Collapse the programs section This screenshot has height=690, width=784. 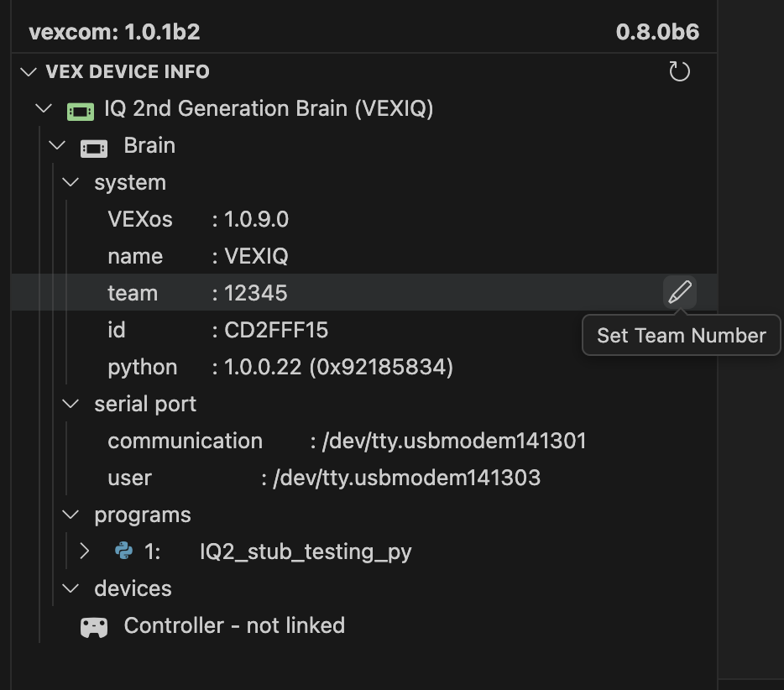[x=71, y=515]
